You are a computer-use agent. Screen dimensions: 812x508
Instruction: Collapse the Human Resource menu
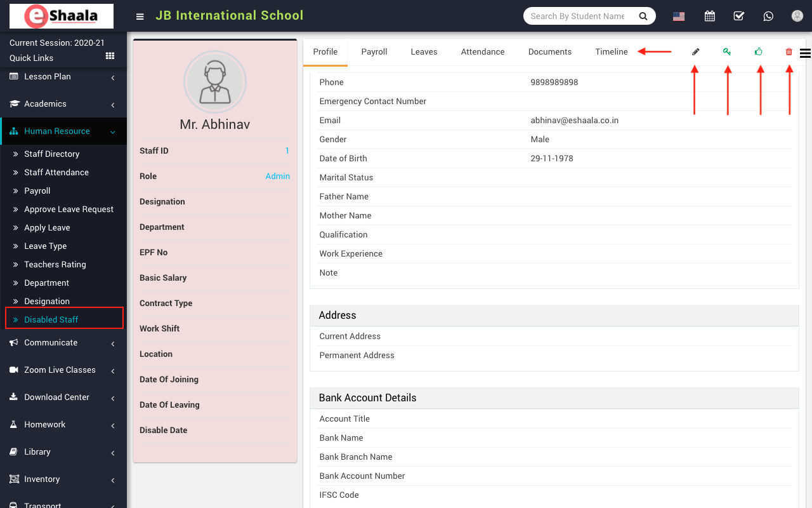(x=62, y=131)
